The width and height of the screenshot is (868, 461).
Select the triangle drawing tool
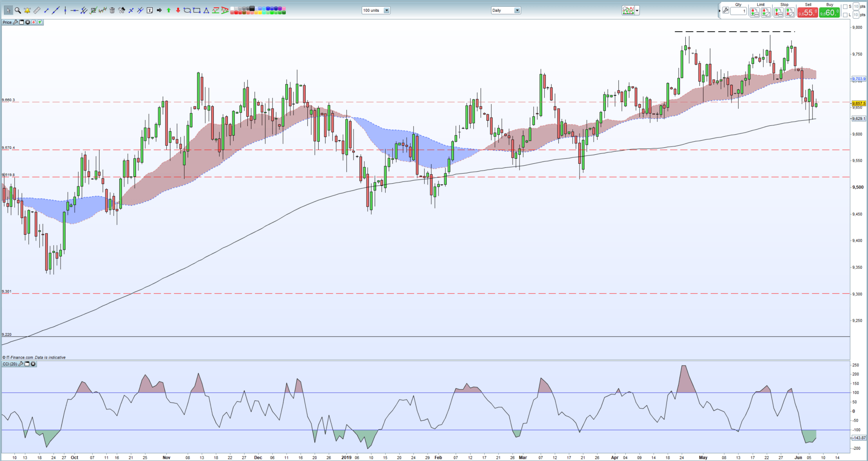pyautogui.click(x=206, y=10)
